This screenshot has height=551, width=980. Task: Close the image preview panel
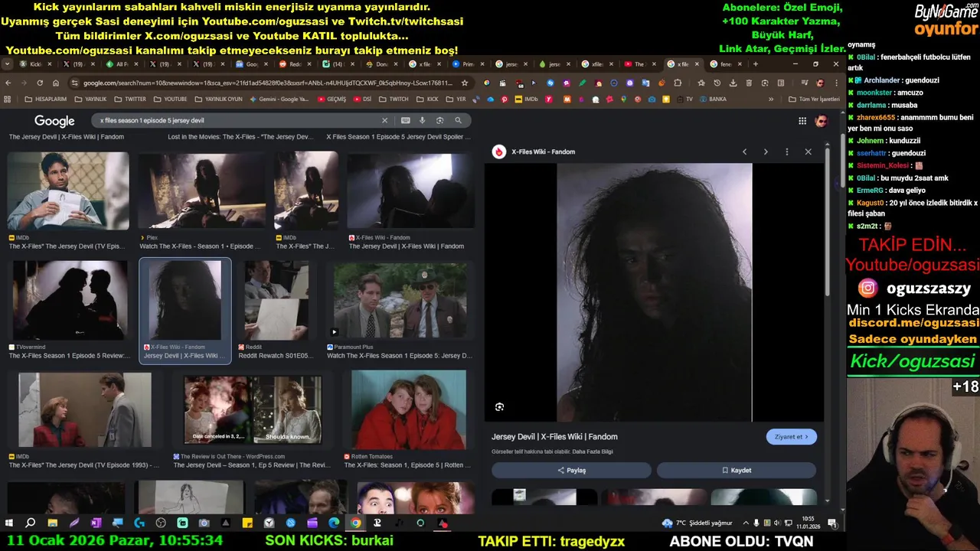point(808,152)
